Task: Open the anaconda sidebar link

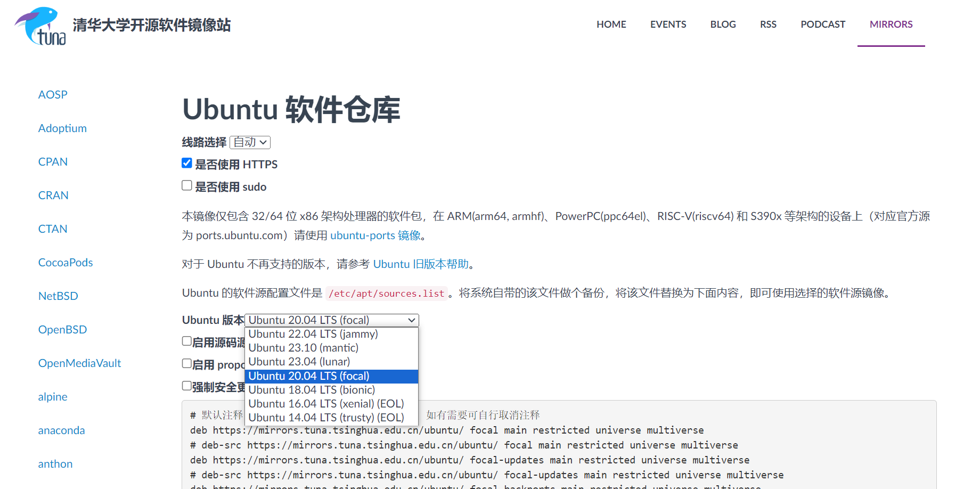Action: 61,430
